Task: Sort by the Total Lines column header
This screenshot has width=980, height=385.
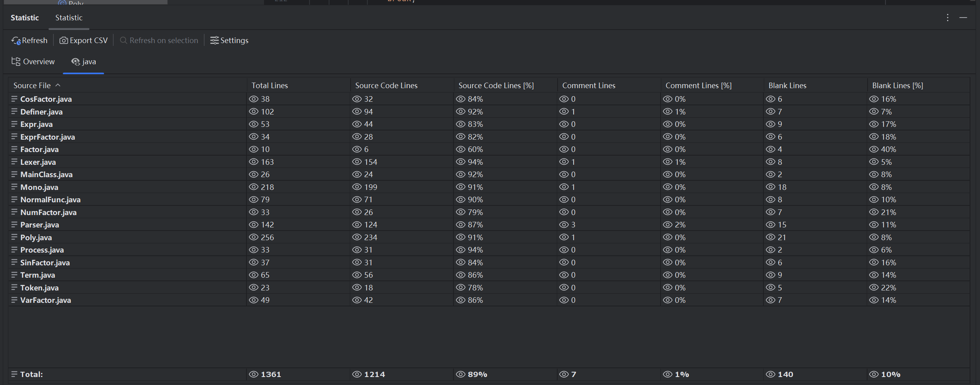Action: (270, 85)
